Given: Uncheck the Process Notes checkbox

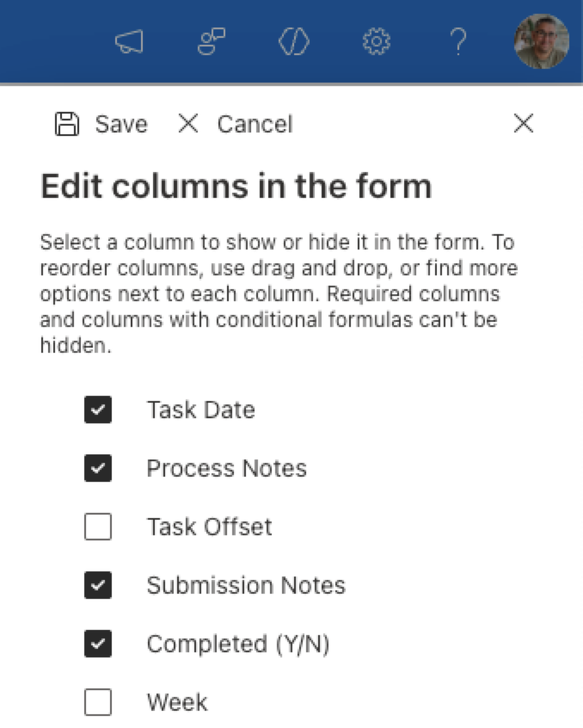Looking at the screenshot, I should click(98, 468).
